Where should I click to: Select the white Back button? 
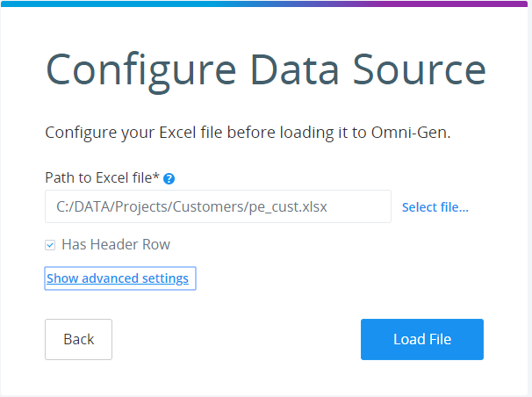78,339
